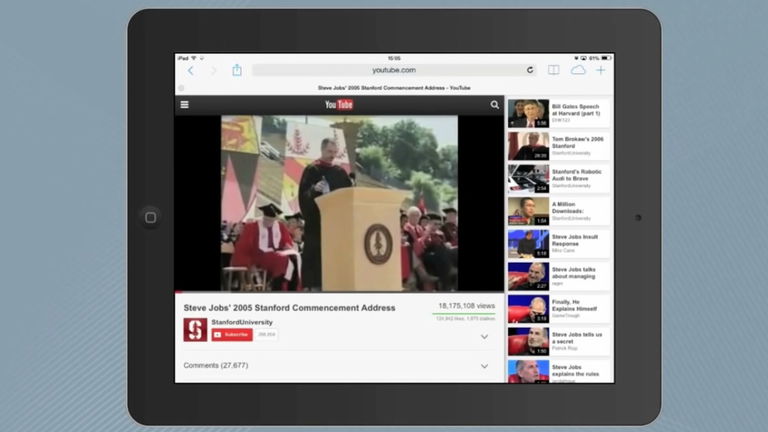Subscribe to StanfordUniversity channel
The width and height of the screenshot is (768, 432).
(x=232, y=335)
